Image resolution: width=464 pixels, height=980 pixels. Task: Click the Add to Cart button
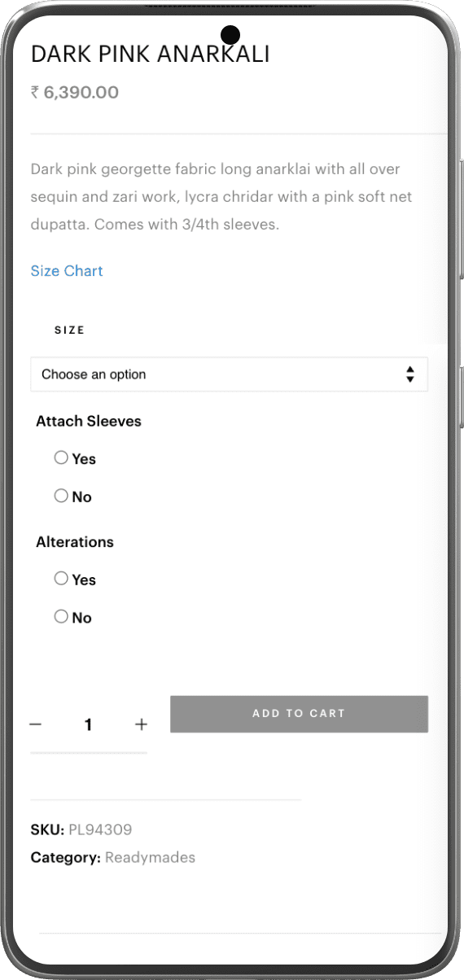tap(299, 714)
